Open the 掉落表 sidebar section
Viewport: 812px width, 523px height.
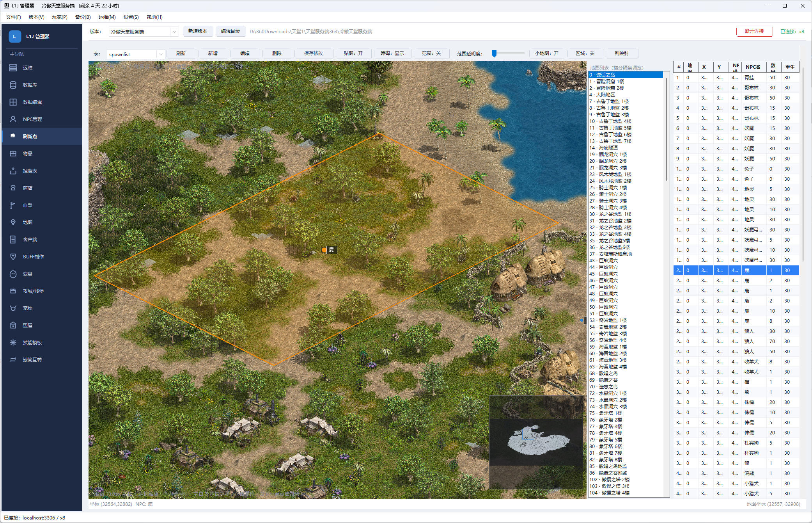click(x=42, y=171)
